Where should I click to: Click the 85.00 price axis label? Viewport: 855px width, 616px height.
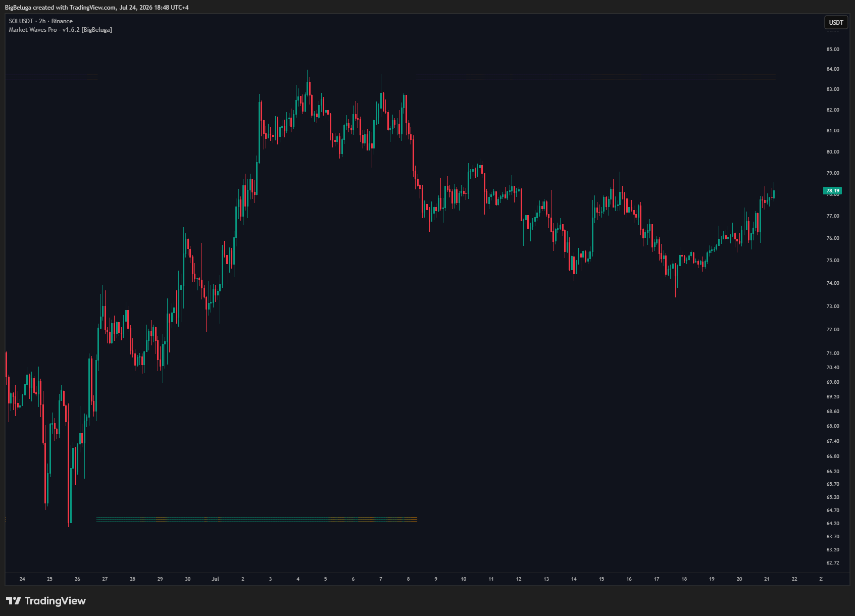(x=833, y=49)
